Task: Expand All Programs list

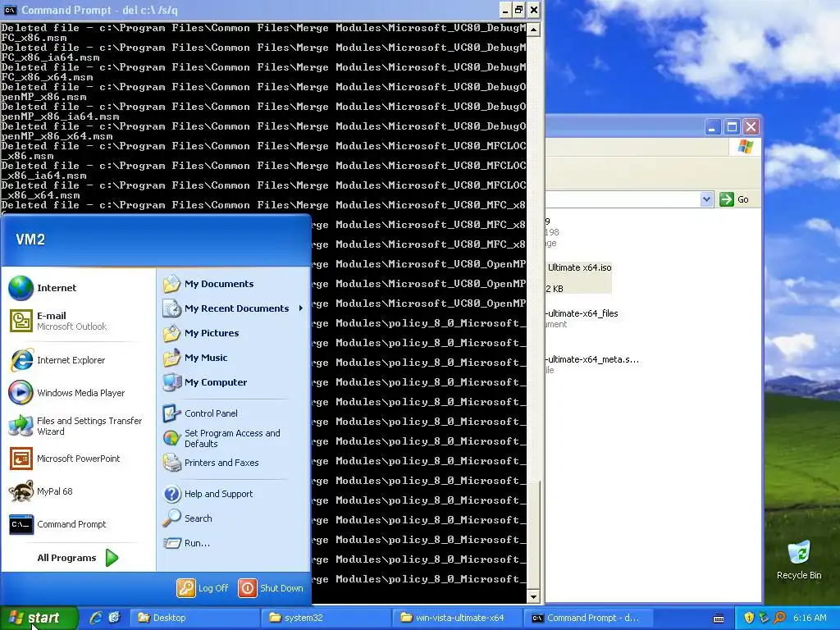Action: tap(78, 558)
